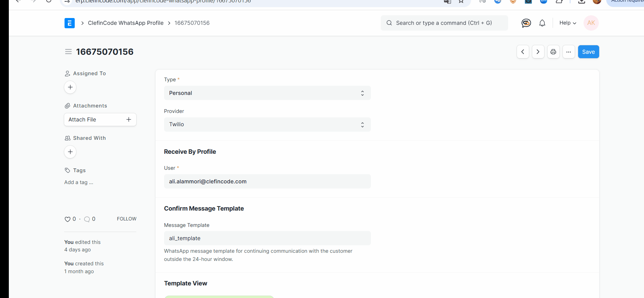644x298 pixels.
Task: Click the ERPNext home logo icon
Action: 70,23
